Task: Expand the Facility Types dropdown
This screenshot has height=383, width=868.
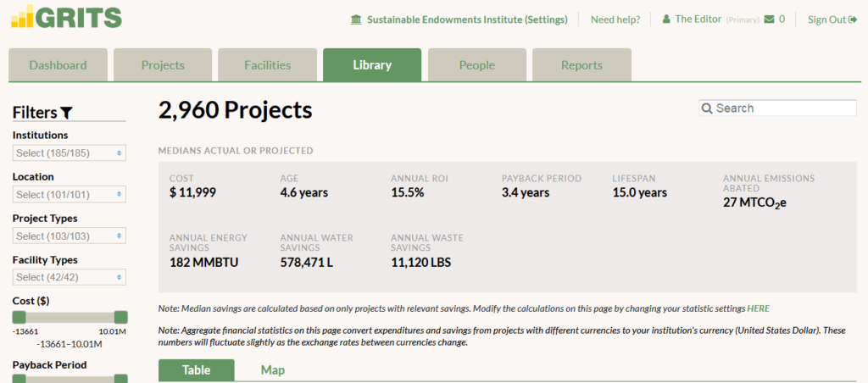Action: [70, 277]
